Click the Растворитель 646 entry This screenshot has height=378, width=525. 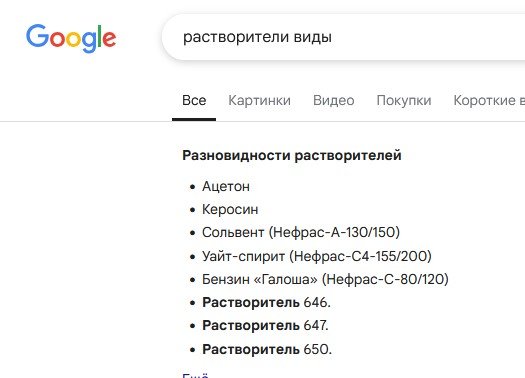[x=266, y=303]
